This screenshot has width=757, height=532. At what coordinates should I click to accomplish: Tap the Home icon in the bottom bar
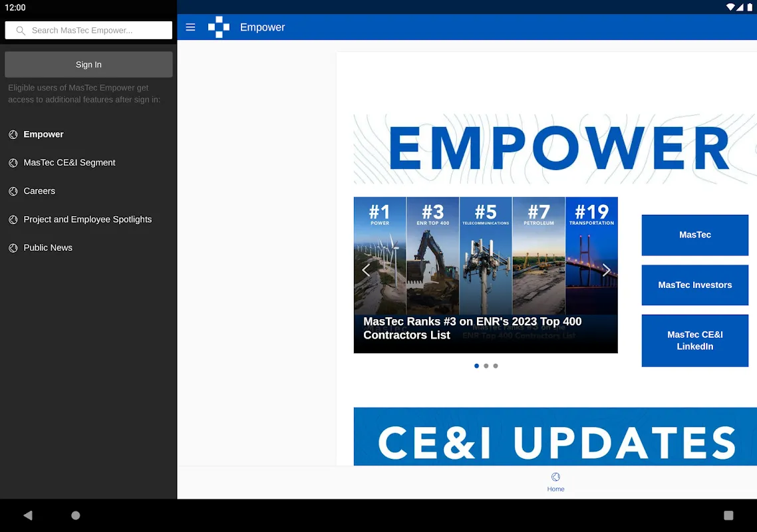pyautogui.click(x=555, y=477)
